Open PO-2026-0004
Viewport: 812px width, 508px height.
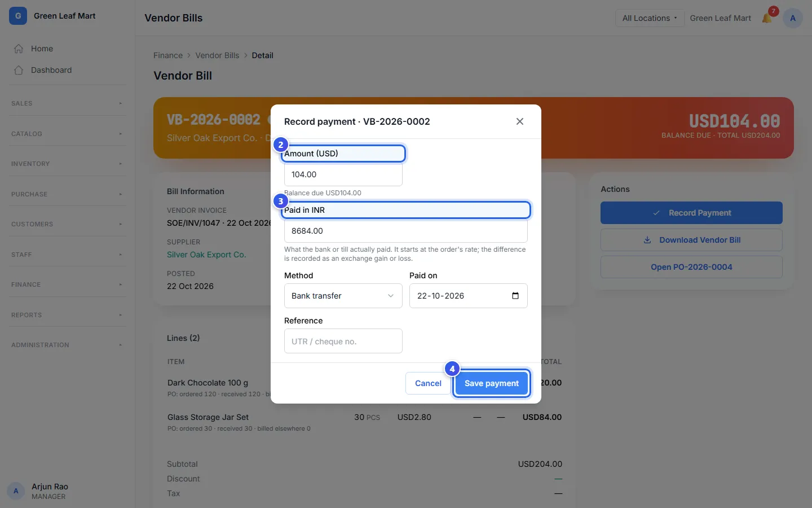691,267
